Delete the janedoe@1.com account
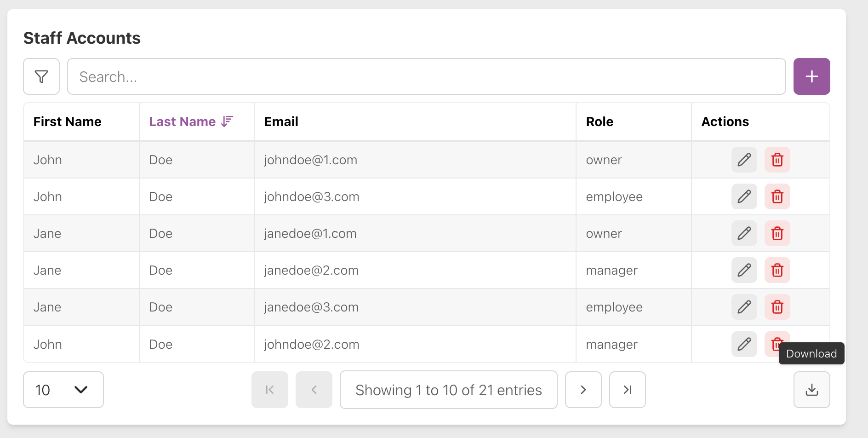Viewport: 868px width, 438px height. click(777, 233)
